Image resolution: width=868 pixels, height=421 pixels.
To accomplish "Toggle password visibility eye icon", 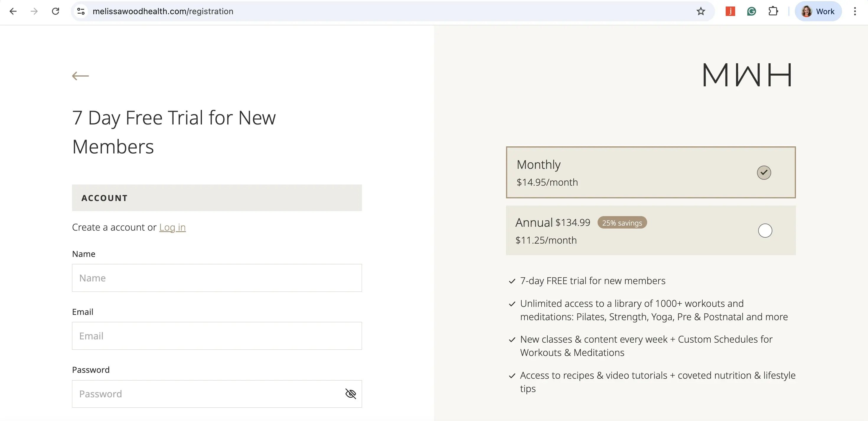I will [x=350, y=393].
